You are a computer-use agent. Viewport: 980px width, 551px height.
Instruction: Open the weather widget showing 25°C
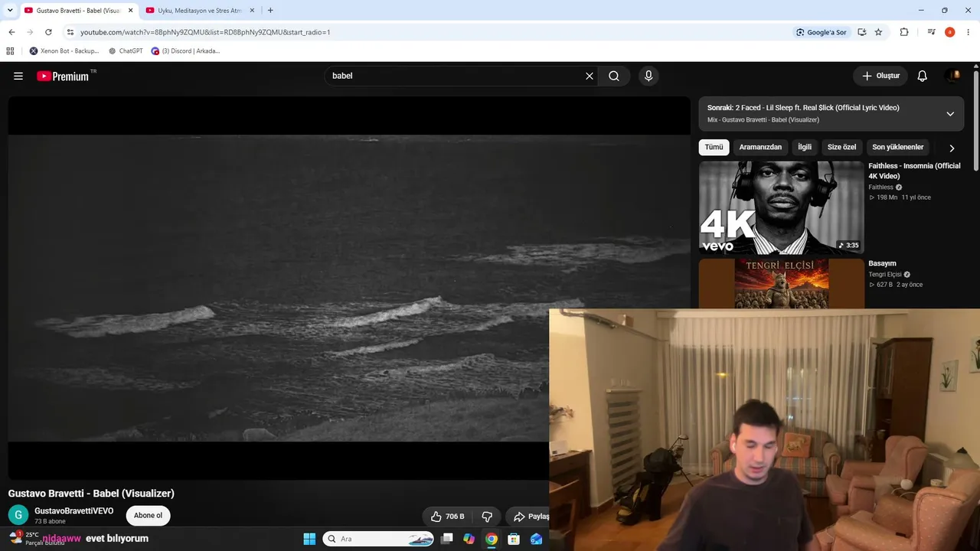(x=37, y=539)
